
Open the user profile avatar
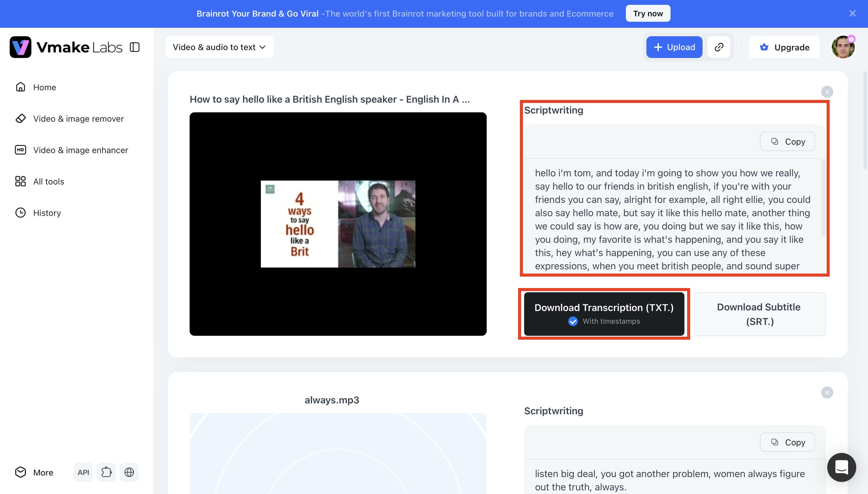[843, 47]
